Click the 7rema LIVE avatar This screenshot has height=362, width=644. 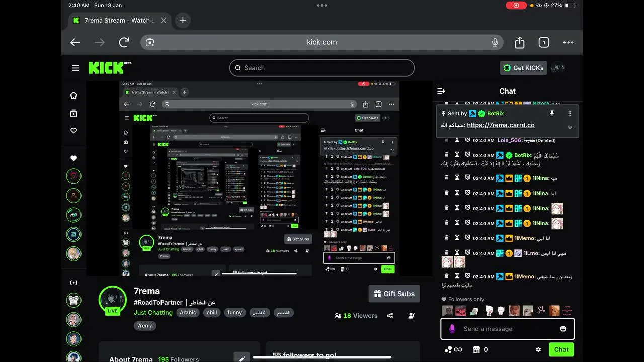pos(112,300)
